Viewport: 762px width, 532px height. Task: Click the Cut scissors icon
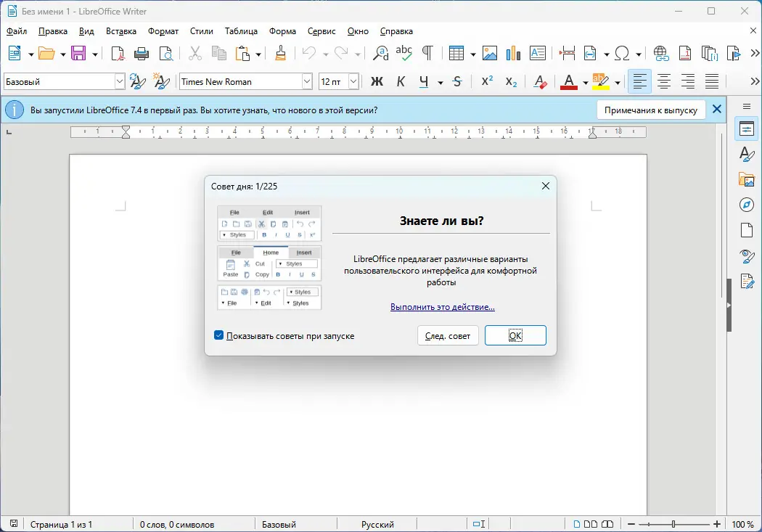coord(195,53)
